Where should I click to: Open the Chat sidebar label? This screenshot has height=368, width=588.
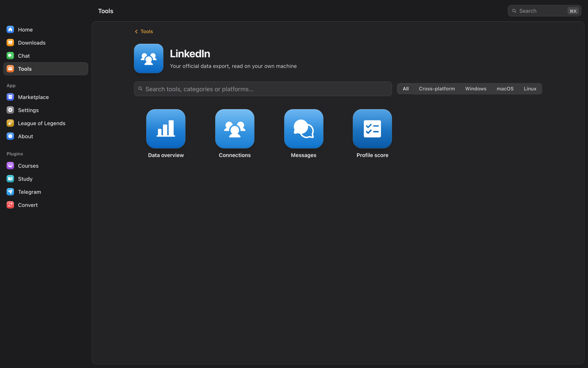click(24, 56)
